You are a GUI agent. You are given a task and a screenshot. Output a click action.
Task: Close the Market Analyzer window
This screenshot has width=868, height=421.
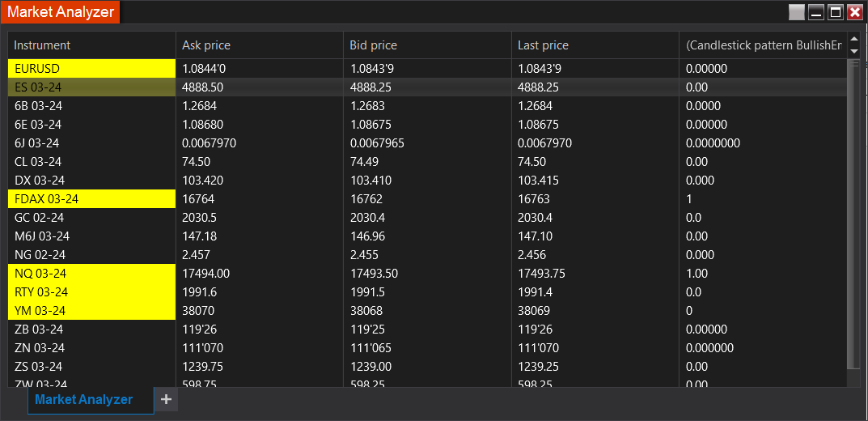click(854, 12)
